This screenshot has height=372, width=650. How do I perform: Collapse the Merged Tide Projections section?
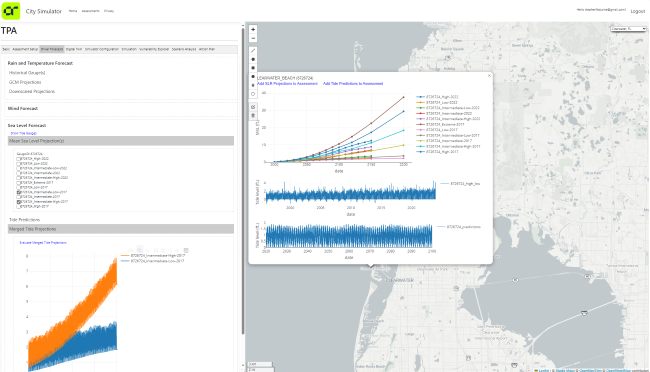pyautogui.click(x=121, y=229)
